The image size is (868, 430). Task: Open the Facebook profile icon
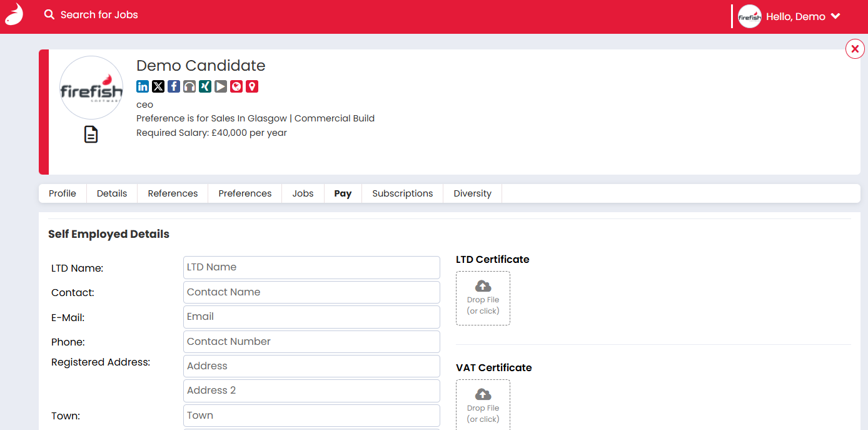pos(174,86)
